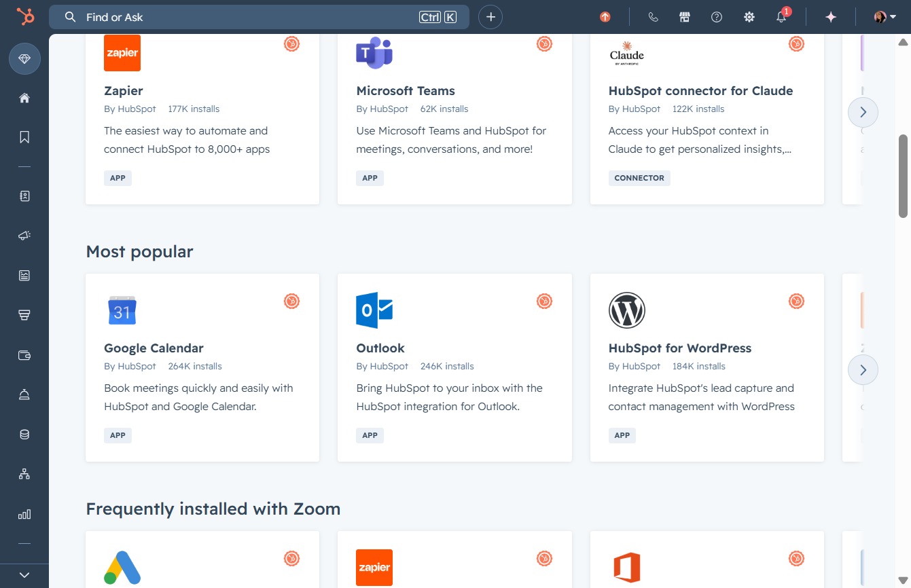
Task: Click the certified badge on the Claude connector card
Action: click(796, 44)
